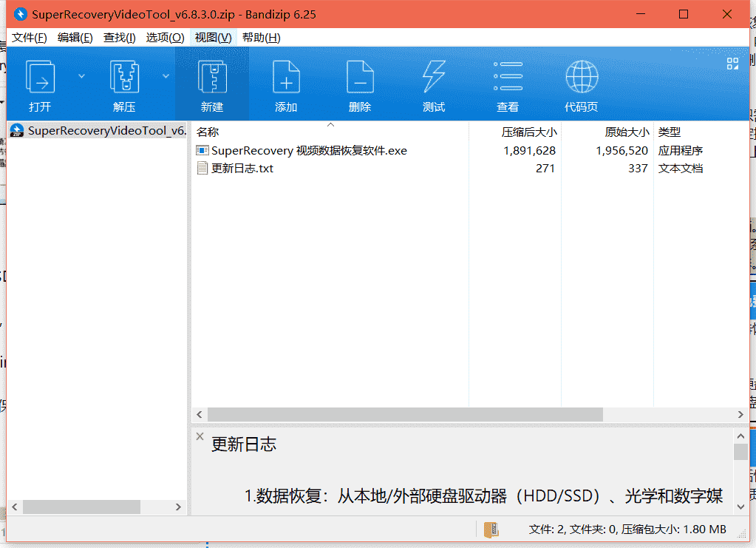This screenshot has width=756, height=548.
Task: Click tree pane scrollbar right arrow
Action: 178,507
